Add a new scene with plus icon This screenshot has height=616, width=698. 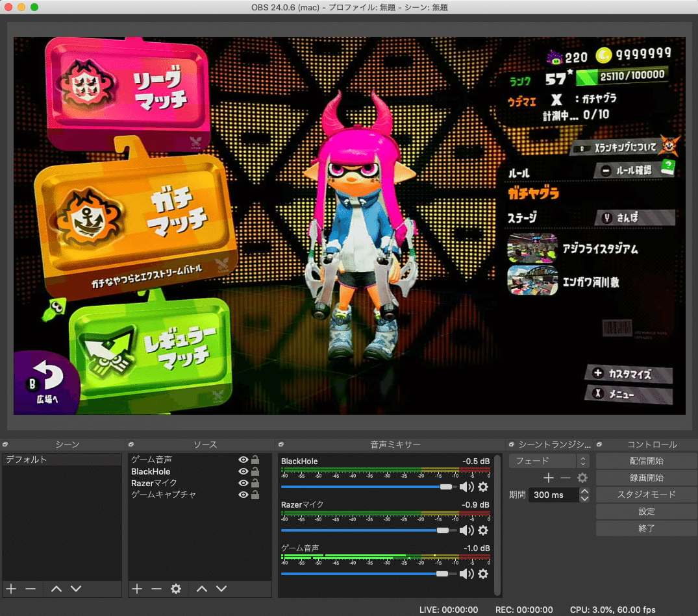pyautogui.click(x=11, y=589)
